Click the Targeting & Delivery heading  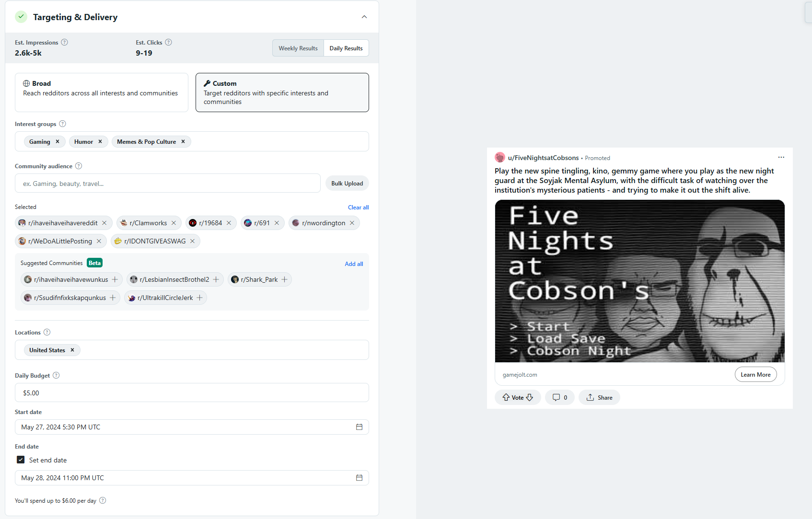tap(75, 17)
